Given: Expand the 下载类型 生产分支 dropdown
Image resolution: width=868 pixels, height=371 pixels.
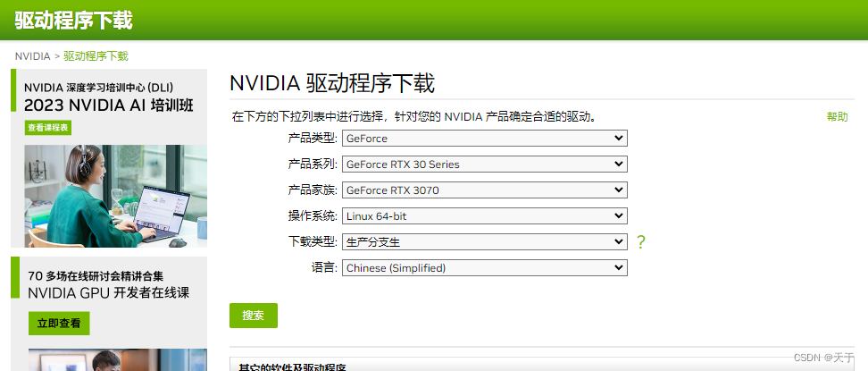Looking at the screenshot, I should pos(484,241).
